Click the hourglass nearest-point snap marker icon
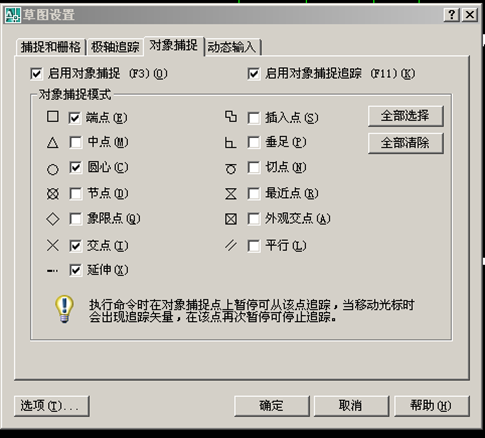The image size is (485, 438). coord(231,194)
